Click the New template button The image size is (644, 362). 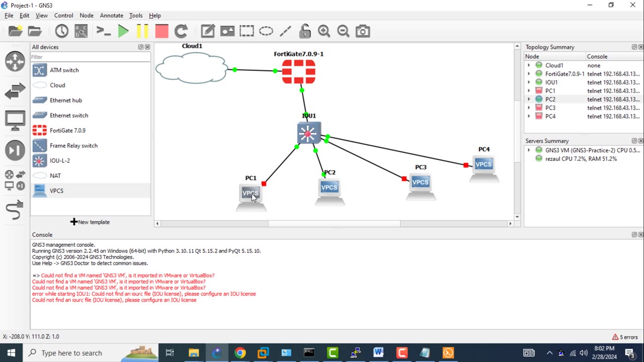(x=90, y=222)
